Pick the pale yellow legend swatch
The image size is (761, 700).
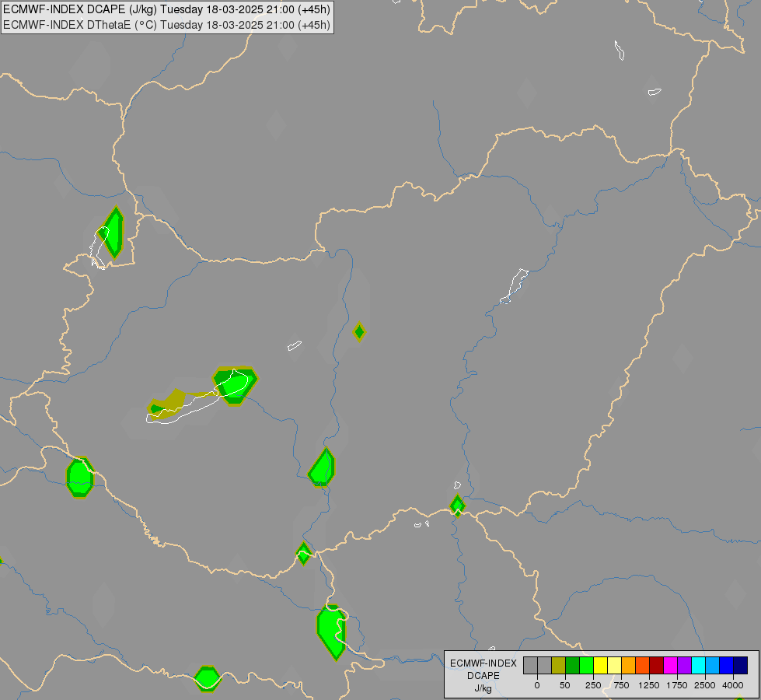click(615, 665)
